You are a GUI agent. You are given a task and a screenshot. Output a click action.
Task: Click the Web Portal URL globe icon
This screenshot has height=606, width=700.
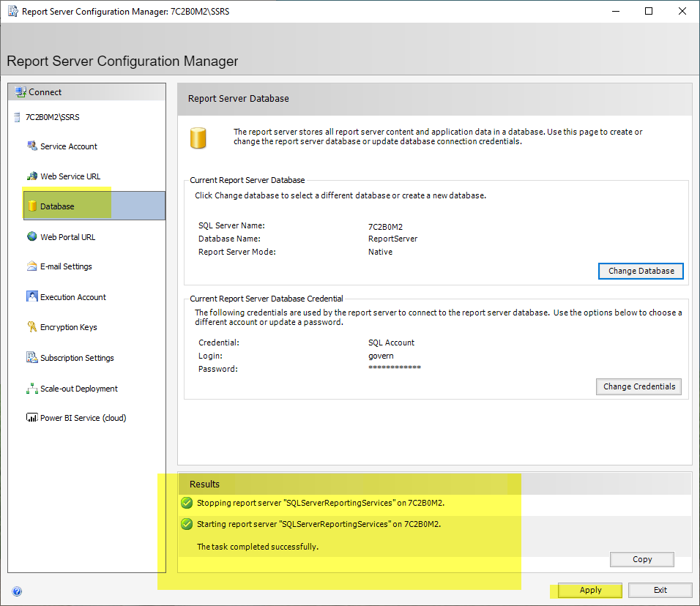tap(32, 236)
